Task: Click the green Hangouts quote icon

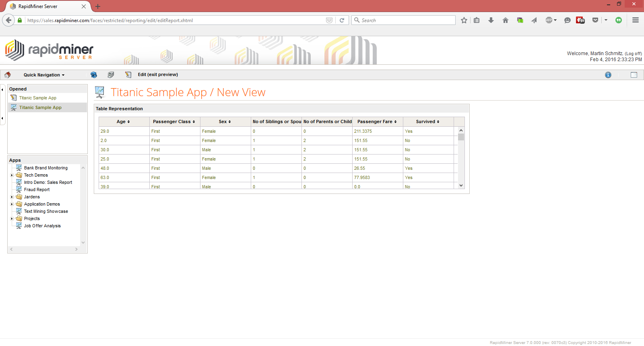Action: [618, 20]
